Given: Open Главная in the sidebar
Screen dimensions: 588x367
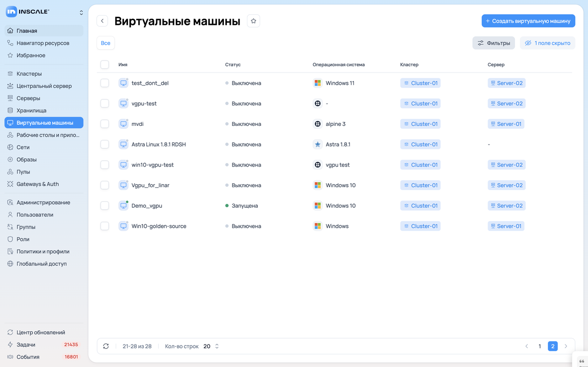Looking at the screenshot, I should tap(44, 31).
